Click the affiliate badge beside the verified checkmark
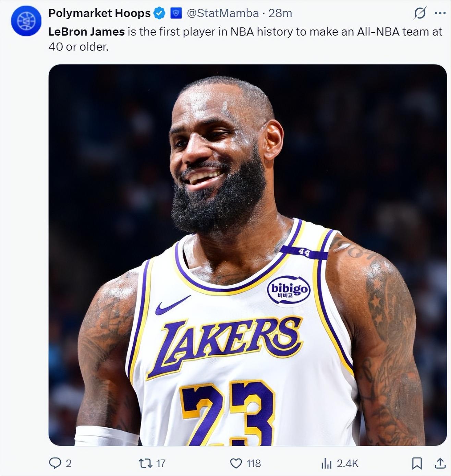This screenshot has height=476, width=451. pos(176,13)
